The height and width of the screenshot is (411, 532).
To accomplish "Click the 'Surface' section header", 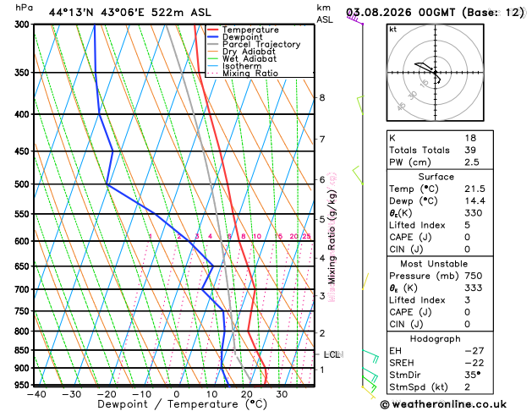I will 436,177.
